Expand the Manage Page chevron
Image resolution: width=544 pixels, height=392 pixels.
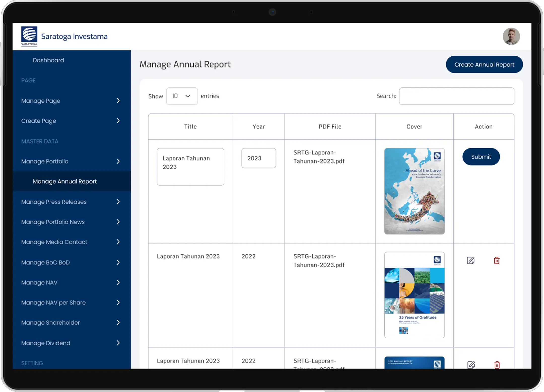[x=118, y=101]
